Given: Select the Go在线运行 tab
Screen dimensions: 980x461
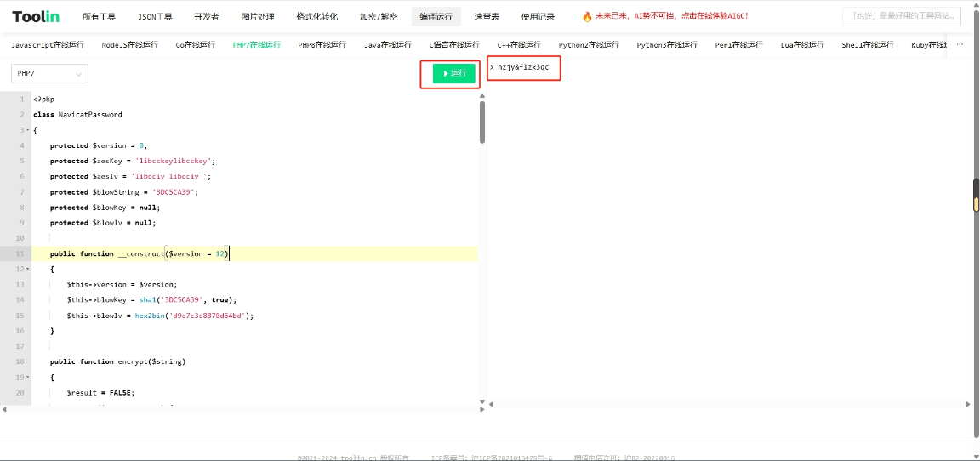Looking at the screenshot, I should (195, 45).
